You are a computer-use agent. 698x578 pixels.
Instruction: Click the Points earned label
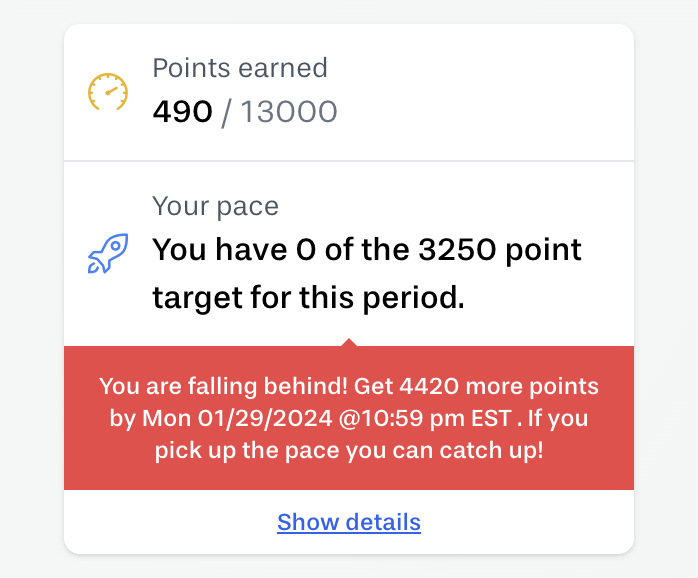click(x=240, y=68)
